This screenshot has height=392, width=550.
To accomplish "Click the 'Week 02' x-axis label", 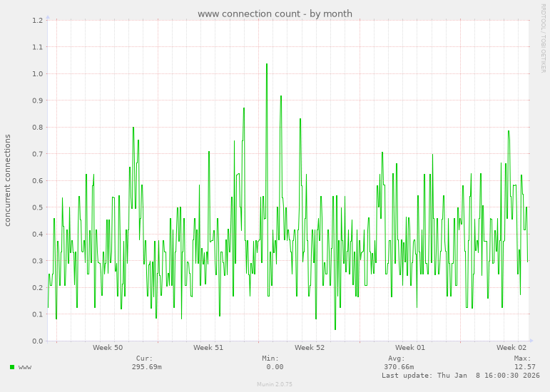I will (511, 348).
